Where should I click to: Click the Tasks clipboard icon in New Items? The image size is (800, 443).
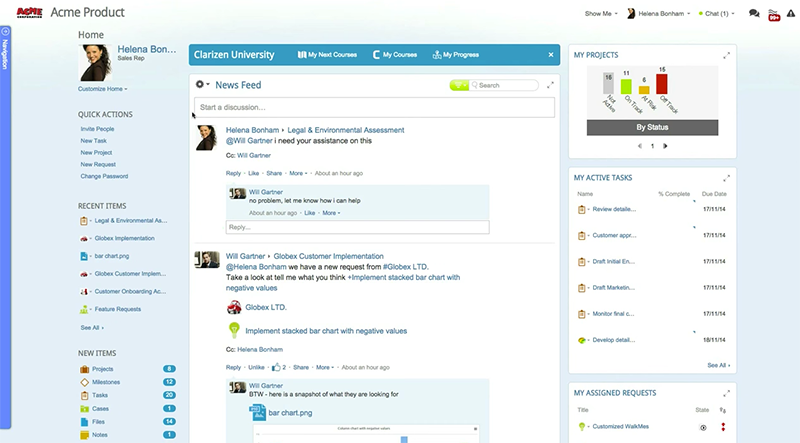pos(84,396)
